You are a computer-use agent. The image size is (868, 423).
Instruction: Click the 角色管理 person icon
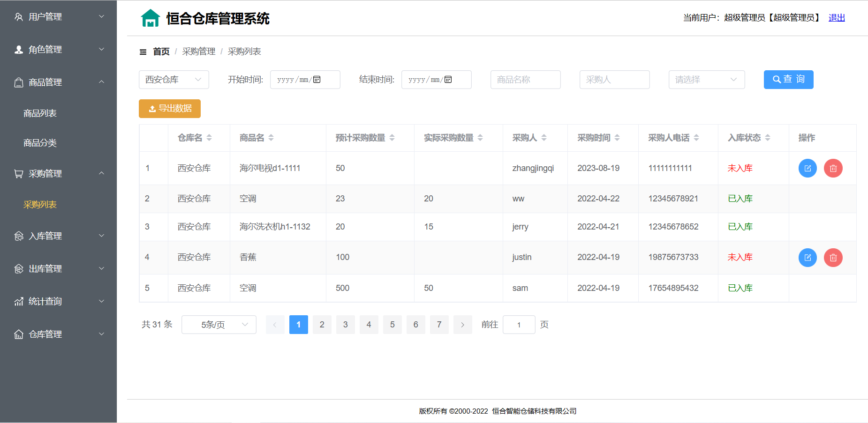(19, 50)
